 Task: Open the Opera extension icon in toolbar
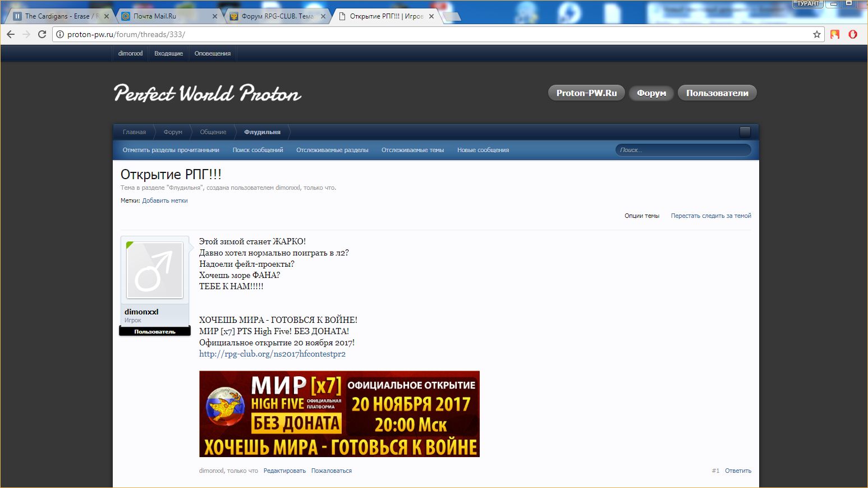pos(853,34)
